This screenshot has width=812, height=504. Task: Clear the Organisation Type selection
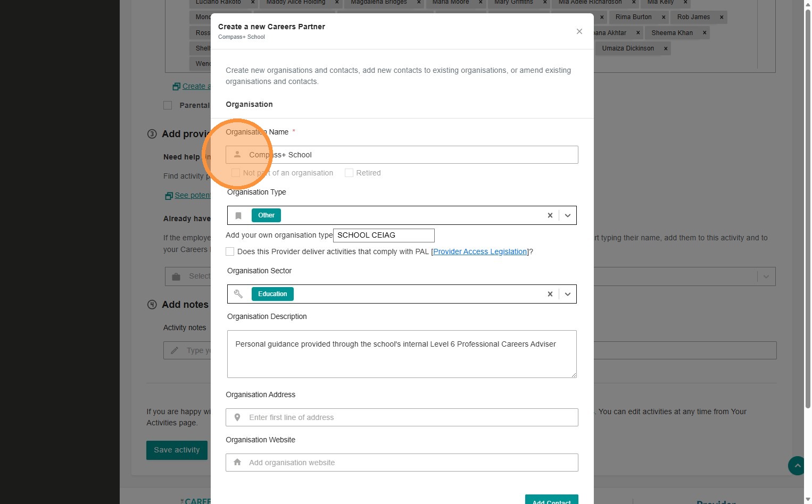click(550, 215)
